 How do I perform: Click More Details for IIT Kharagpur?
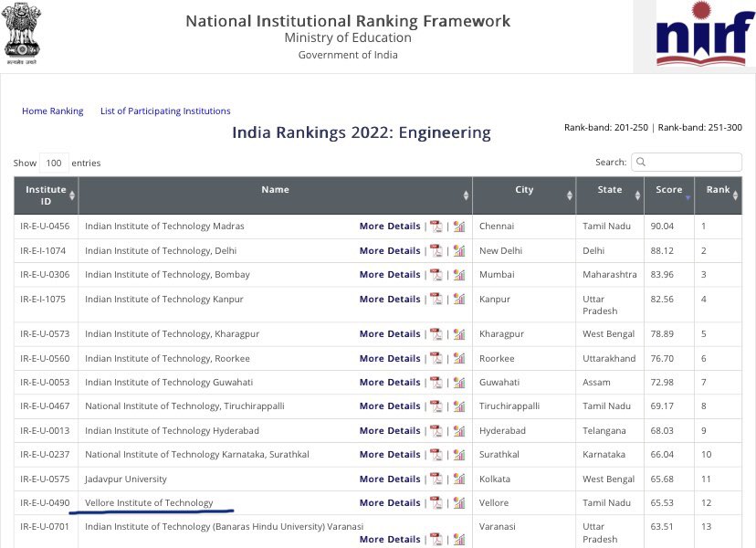[x=390, y=333]
